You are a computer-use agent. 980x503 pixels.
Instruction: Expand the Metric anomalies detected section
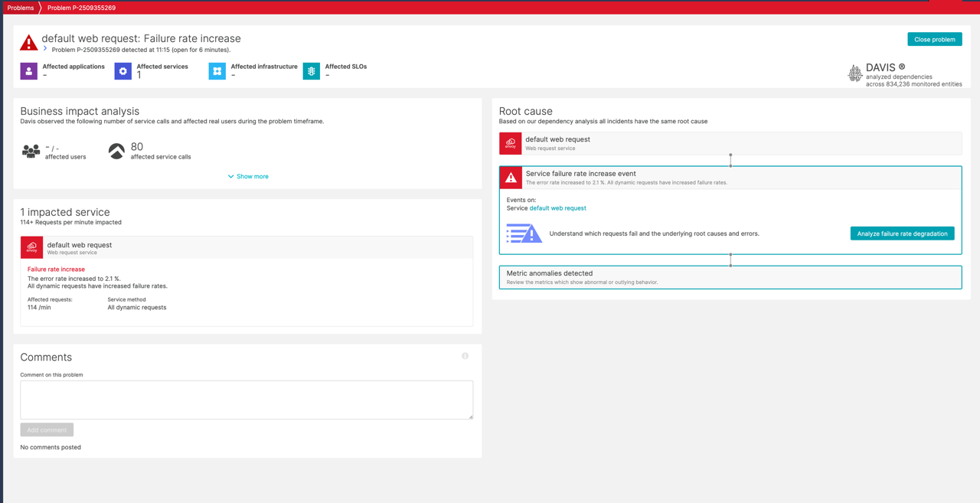tap(730, 277)
